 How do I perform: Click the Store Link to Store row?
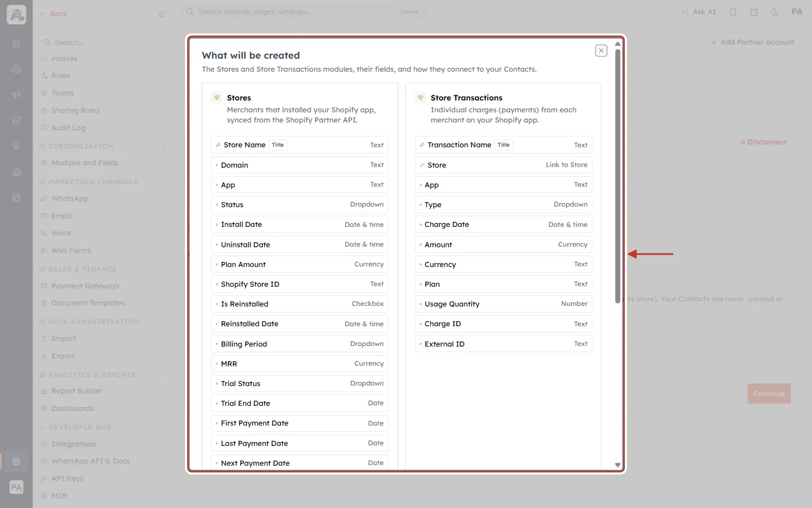(x=504, y=165)
